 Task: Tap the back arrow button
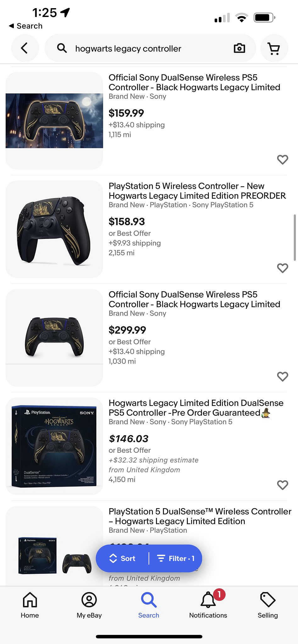pos(25,48)
